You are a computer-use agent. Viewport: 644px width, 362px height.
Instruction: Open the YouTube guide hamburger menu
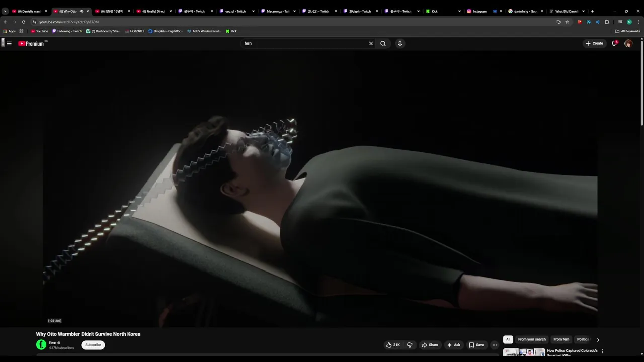pyautogui.click(x=9, y=44)
